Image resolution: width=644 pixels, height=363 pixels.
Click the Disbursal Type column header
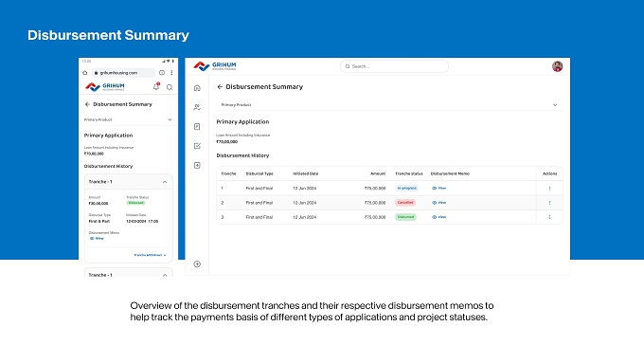[x=259, y=173]
